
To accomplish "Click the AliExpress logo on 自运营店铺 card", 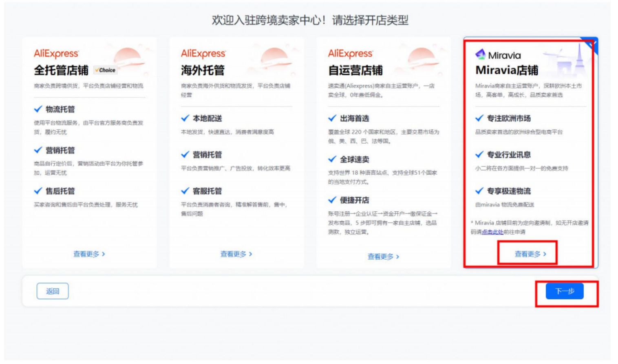I will pos(350,53).
